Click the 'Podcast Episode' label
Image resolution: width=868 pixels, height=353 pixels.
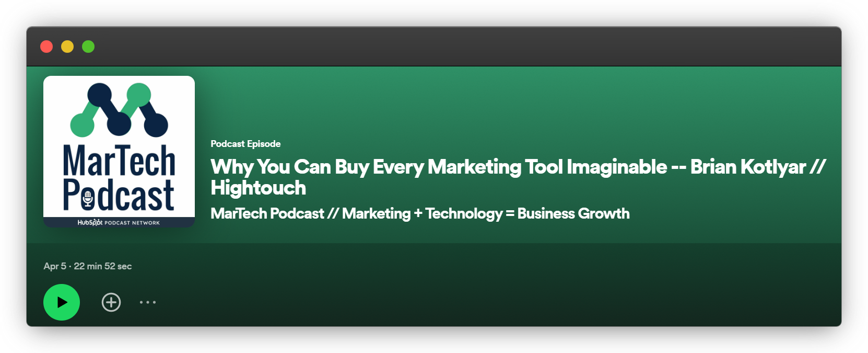pyautogui.click(x=245, y=144)
